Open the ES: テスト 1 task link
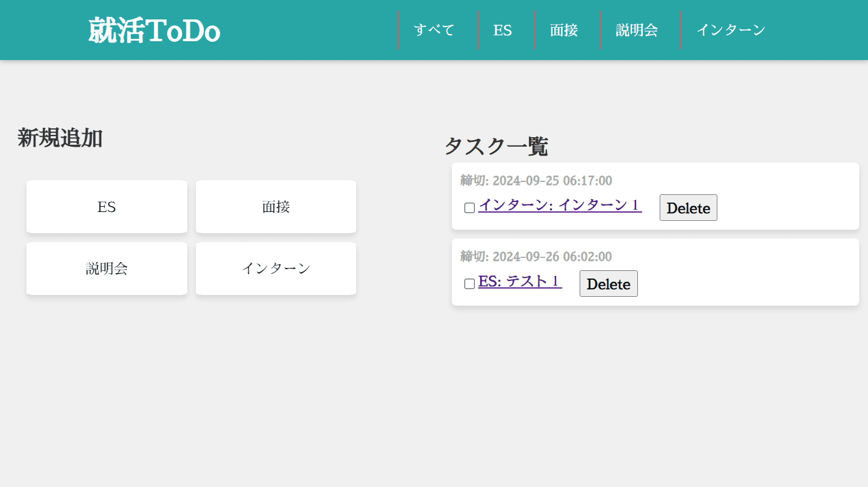868x487 pixels. coord(520,281)
